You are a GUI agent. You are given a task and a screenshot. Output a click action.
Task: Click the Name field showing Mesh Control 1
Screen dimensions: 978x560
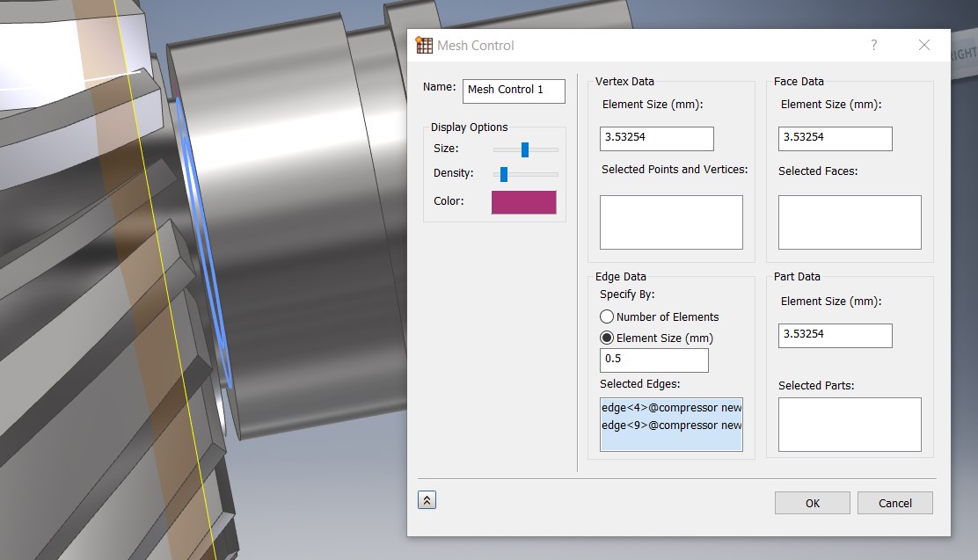tap(514, 91)
